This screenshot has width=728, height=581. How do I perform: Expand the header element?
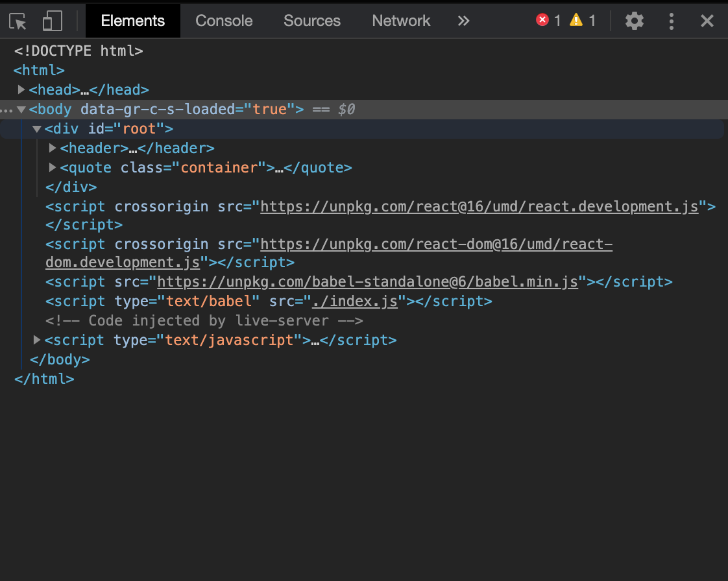click(52, 148)
